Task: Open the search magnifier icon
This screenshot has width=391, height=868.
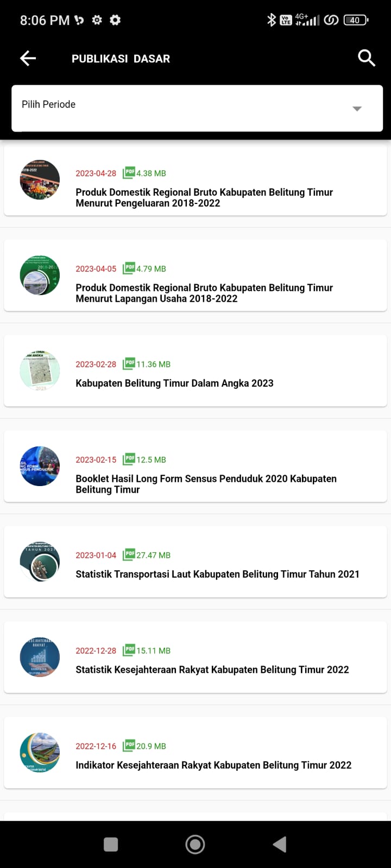Action: click(367, 58)
